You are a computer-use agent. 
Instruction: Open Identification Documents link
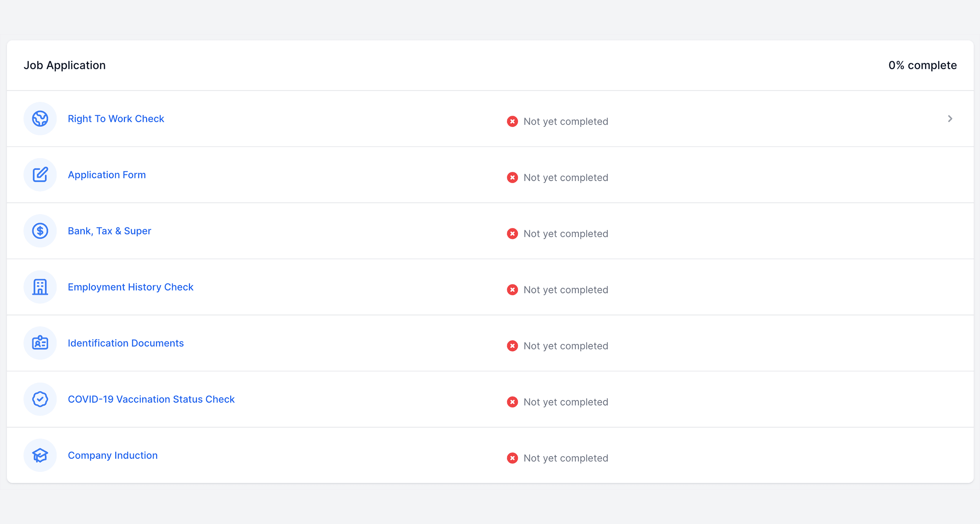point(126,343)
